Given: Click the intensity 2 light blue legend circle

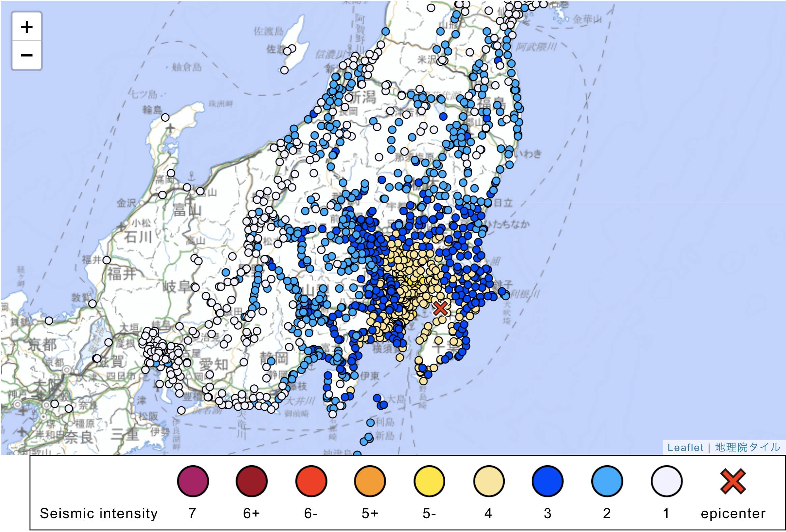Looking at the screenshot, I should tap(607, 481).
